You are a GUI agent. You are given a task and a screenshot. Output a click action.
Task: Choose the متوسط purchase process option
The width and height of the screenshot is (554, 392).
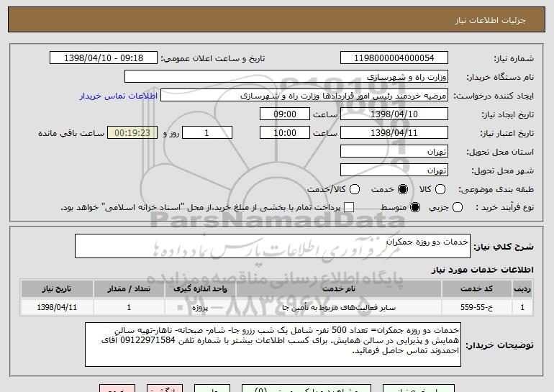click(415, 207)
